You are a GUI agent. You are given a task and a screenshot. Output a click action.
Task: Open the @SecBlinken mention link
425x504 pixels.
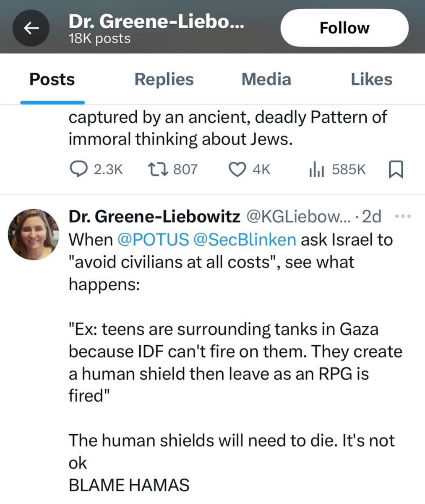click(245, 239)
